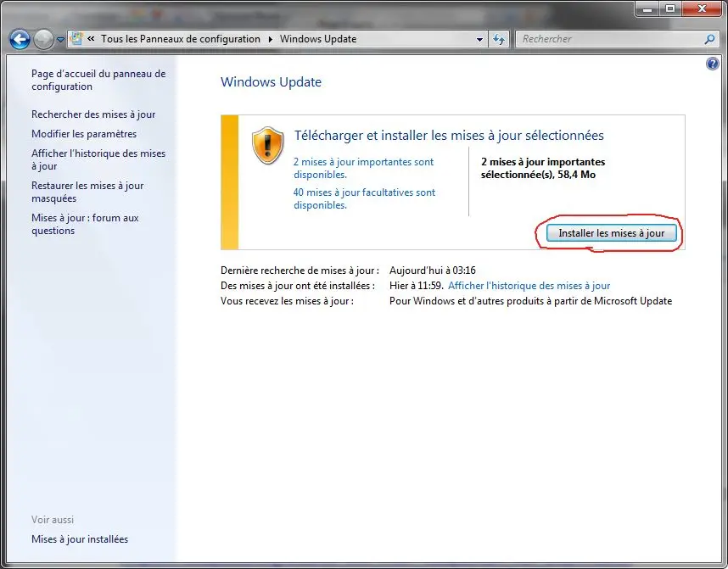Maximize the Windows Update window
Viewport: 728px width, 569px height.
click(x=670, y=8)
